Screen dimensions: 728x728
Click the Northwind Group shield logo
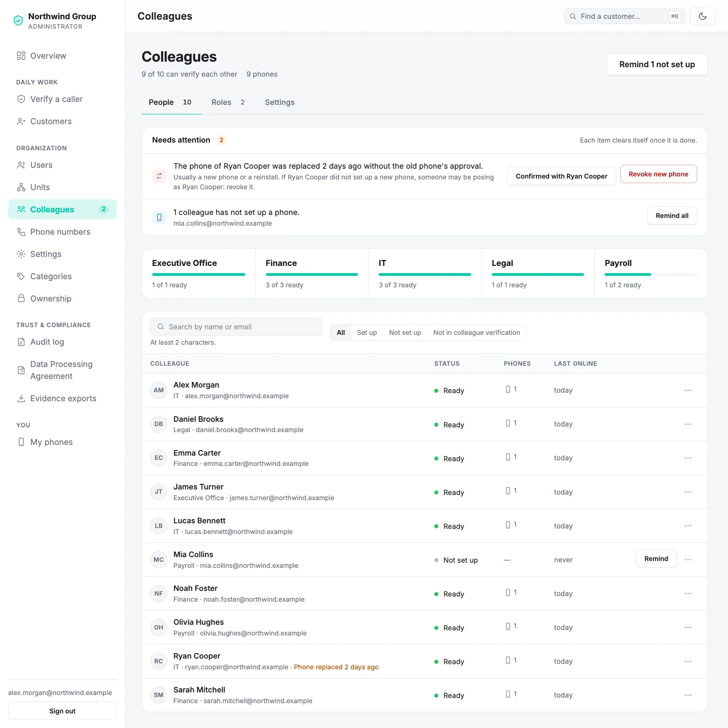pyautogui.click(x=18, y=21)
